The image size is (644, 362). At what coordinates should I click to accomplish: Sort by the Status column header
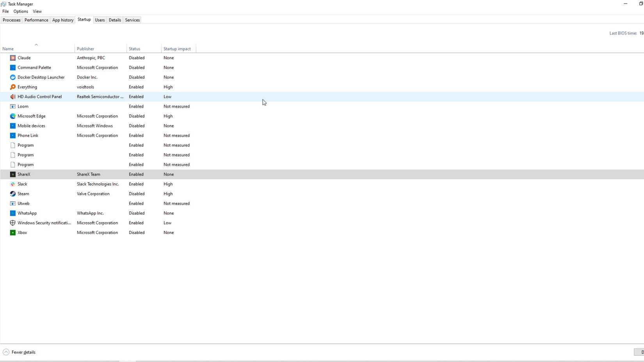144,48
